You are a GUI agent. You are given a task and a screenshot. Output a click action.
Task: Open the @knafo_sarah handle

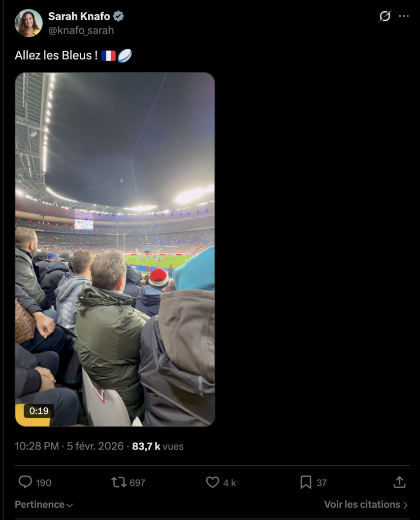click(x=81, y=30)
